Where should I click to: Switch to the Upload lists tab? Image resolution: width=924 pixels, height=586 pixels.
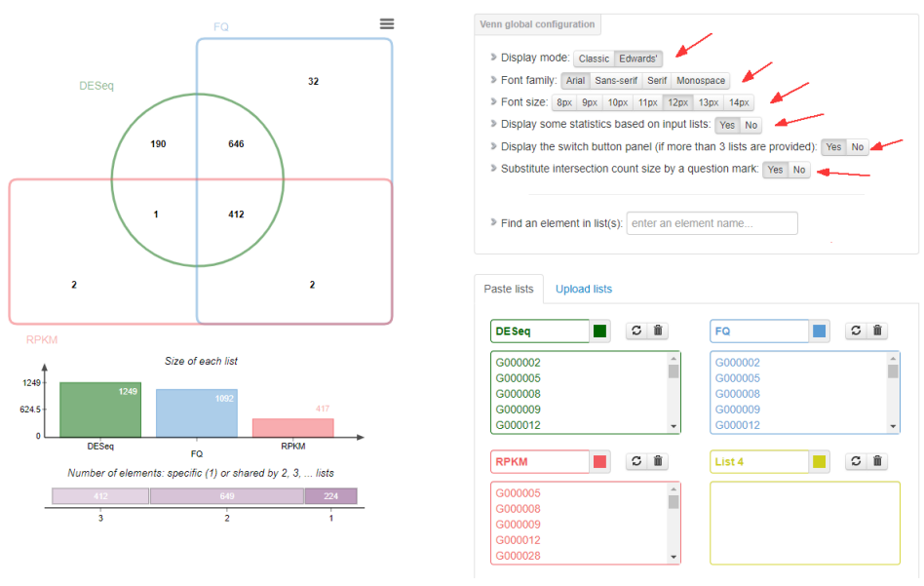[x=584, y=290]
